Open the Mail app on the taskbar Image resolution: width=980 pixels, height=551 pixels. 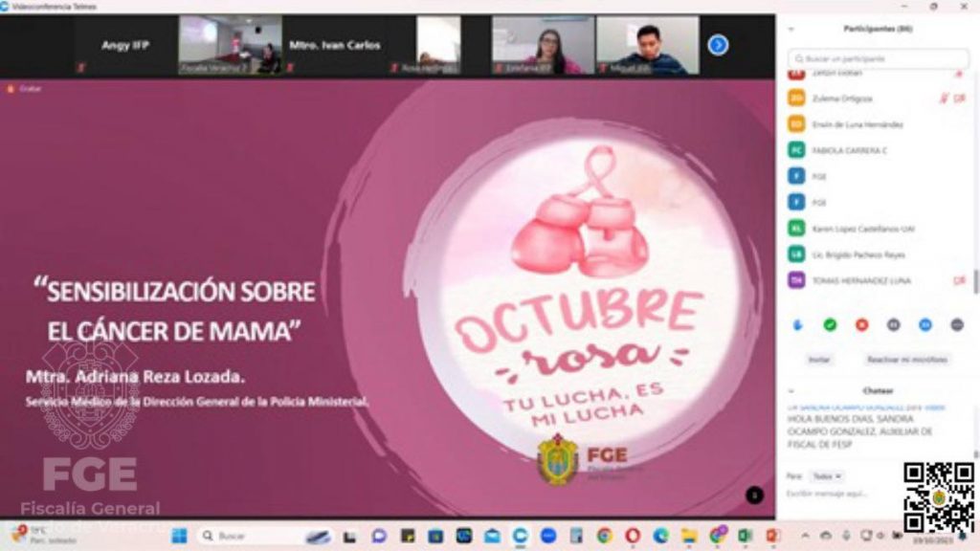click(x=492, y=536)
